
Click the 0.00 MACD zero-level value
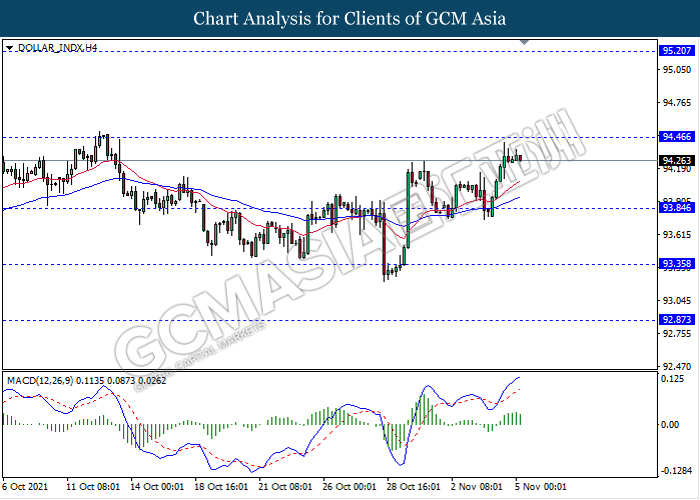pyautogui.click(x=670, y=425)
